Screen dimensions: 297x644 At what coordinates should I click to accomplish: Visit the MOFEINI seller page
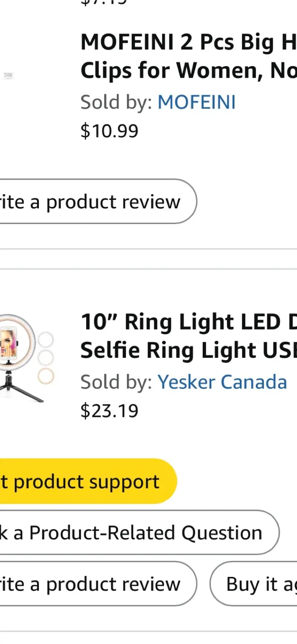(197, 102)
